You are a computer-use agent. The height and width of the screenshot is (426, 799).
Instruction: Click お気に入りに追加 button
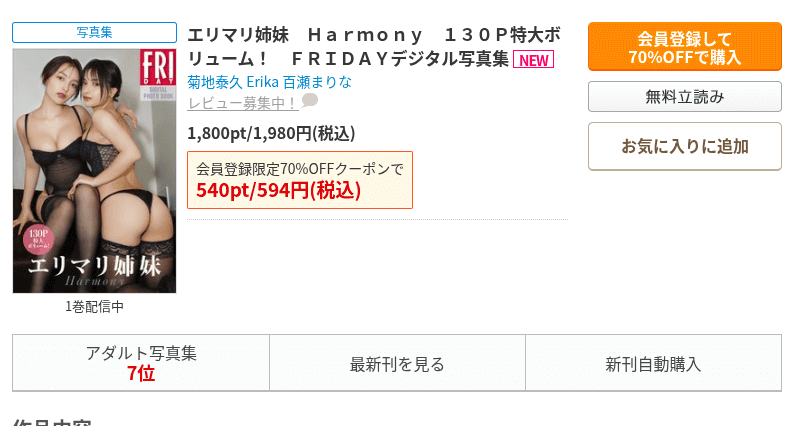click(684, 147)
